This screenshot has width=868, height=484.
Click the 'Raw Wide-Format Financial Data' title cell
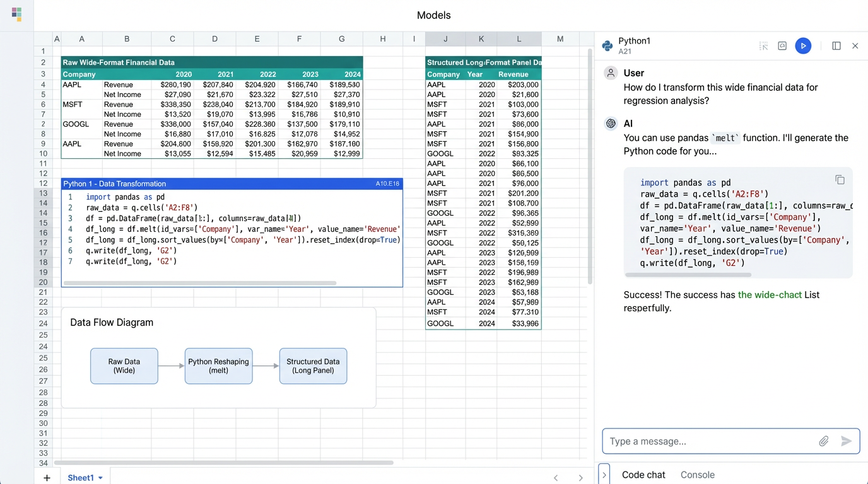(211, 62)
